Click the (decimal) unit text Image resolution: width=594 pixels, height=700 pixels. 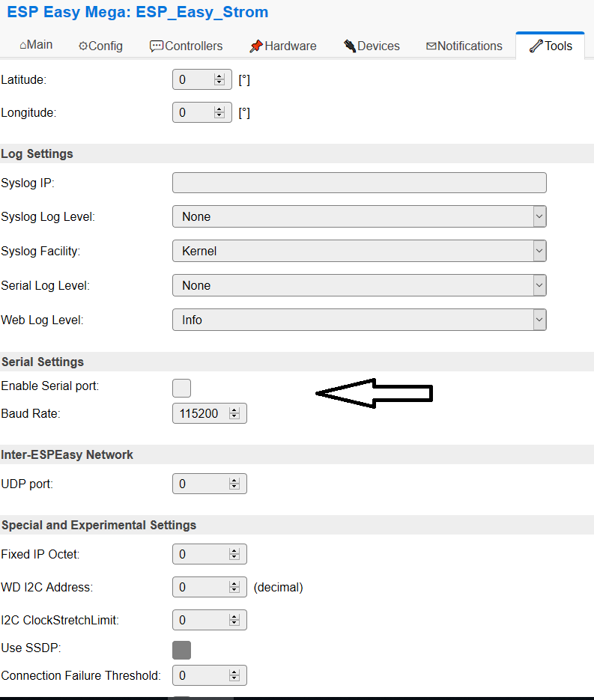(278, 587)
